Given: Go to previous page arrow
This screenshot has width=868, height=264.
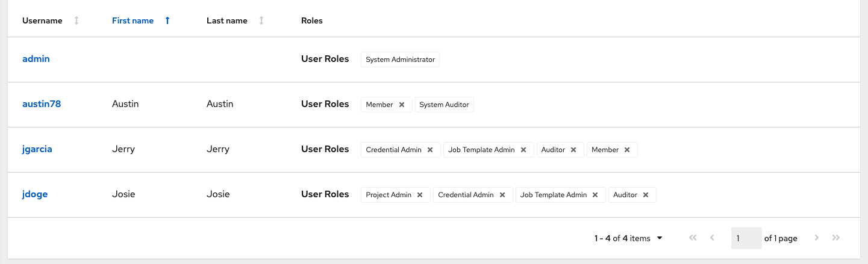Looking at the screenshot, I should pos(712,238).
